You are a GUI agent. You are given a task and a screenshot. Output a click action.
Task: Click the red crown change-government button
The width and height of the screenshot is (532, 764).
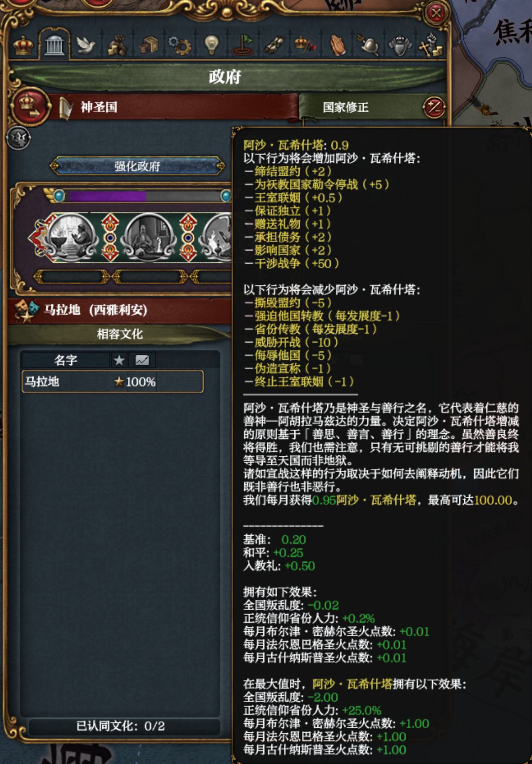(30, 107)
